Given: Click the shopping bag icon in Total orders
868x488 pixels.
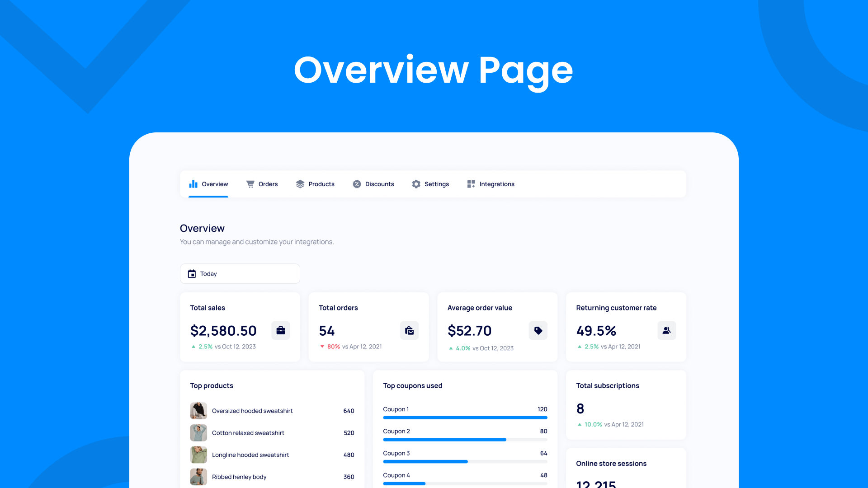Looking at the screenshot, I should pos(409,330).
